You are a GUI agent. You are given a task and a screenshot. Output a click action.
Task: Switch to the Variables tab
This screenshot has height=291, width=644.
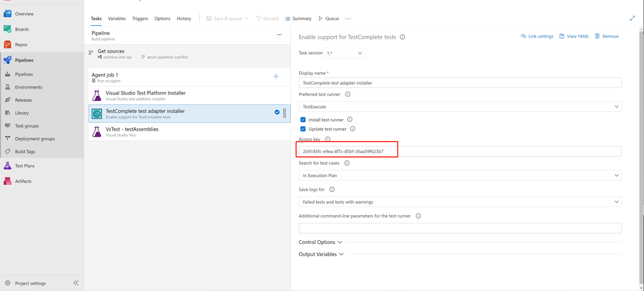pos(117,19)
